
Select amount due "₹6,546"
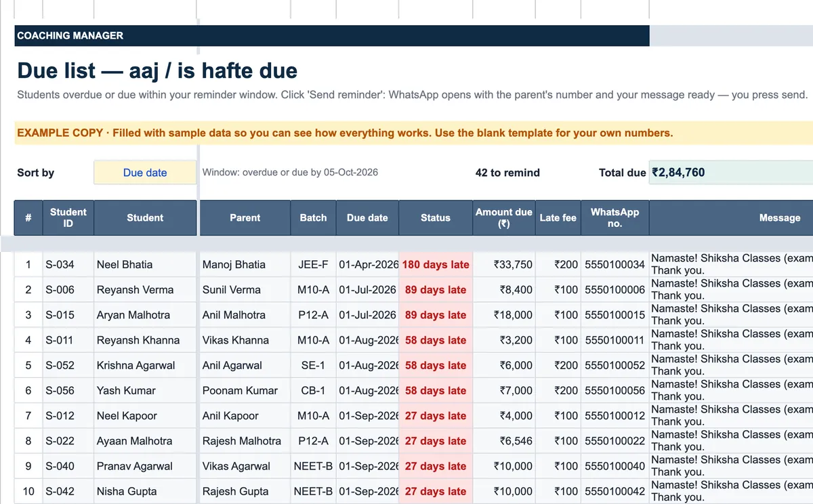(x=503, y=440)
